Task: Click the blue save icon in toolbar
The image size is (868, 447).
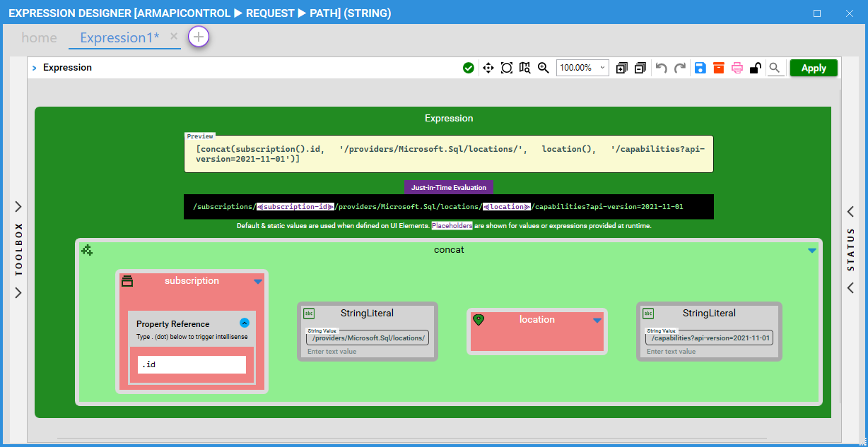Action: [700, 68]
